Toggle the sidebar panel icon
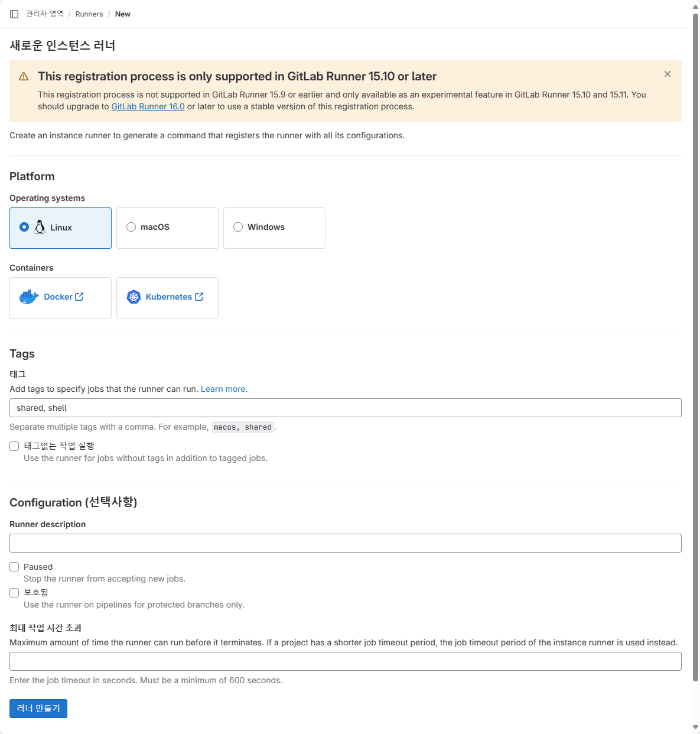This screenshot has height=734, width=700. 14,14
